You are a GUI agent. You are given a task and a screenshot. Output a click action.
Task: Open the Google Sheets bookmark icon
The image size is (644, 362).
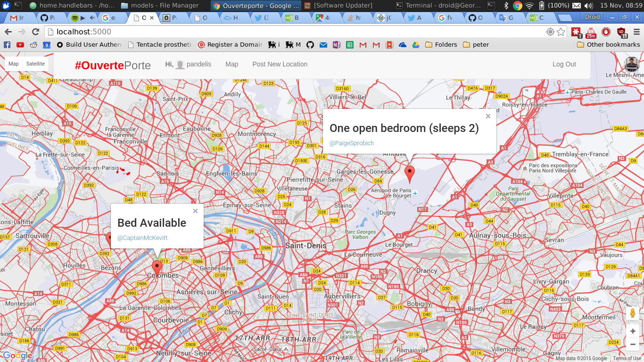tap(349, 45)
